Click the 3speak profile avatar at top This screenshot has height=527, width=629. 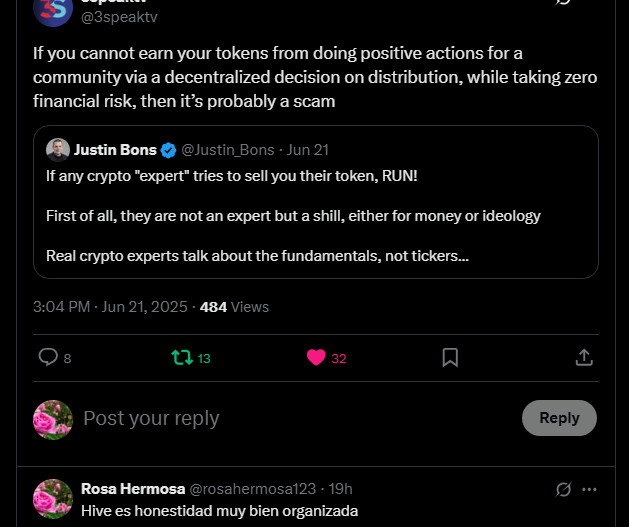(52, 8)
